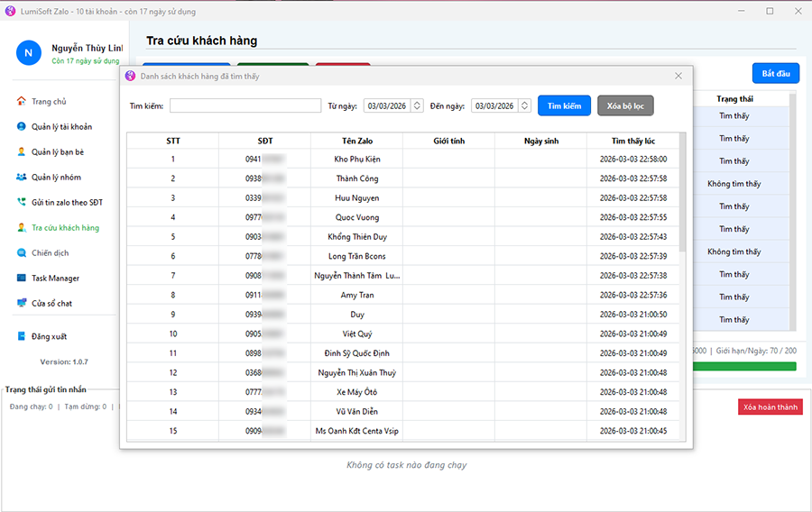Image resolution: width=812 pixels, height=512 pixels.
Task: Click Gửi tin zalo theo SĐT phone icon
Action: point(22,203)
